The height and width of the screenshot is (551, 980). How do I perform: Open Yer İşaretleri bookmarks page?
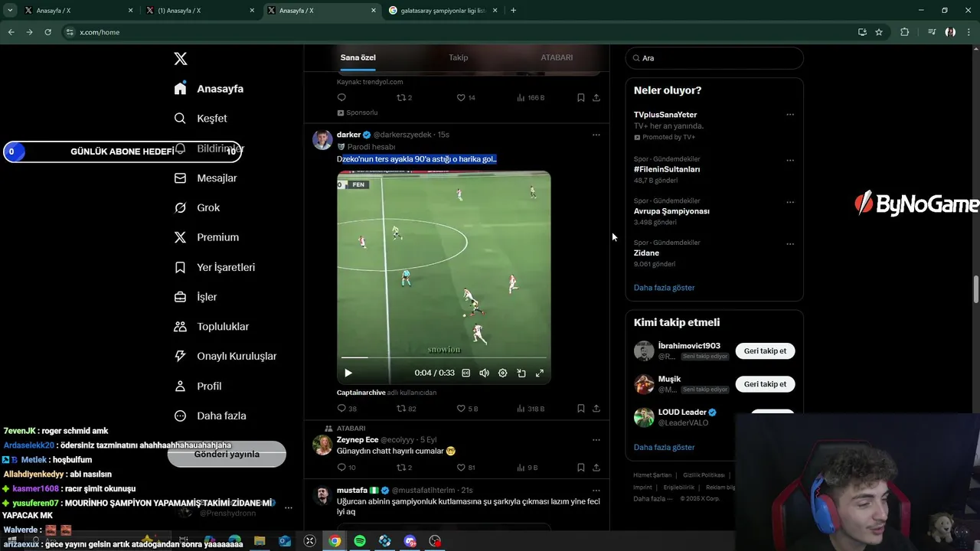(214, 268)
